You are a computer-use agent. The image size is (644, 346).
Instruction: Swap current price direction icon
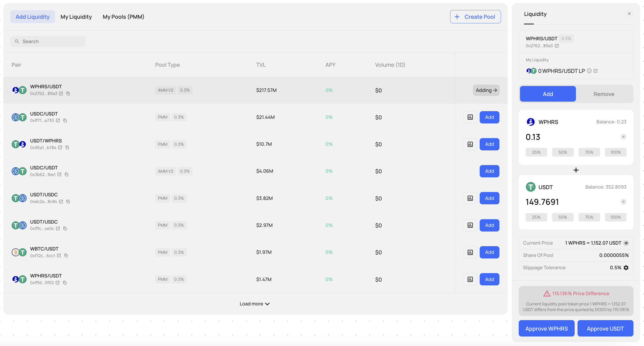626,243
